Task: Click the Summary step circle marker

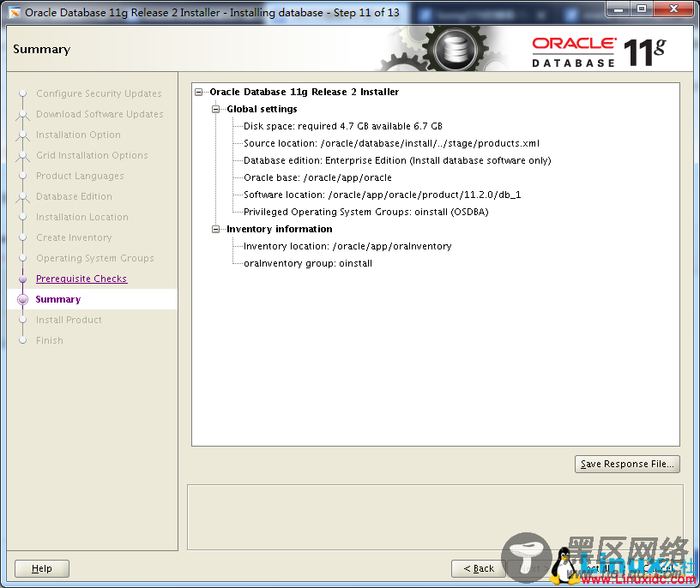Action: pos(23,299)
